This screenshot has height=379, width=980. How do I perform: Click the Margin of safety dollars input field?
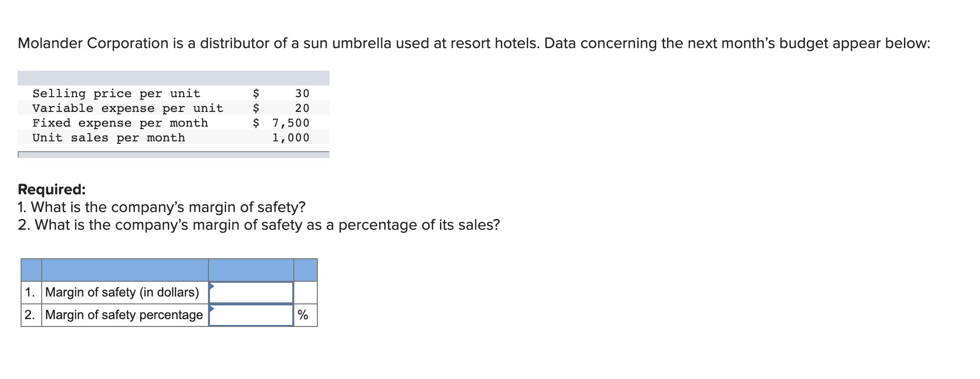[x=251, y=293]
